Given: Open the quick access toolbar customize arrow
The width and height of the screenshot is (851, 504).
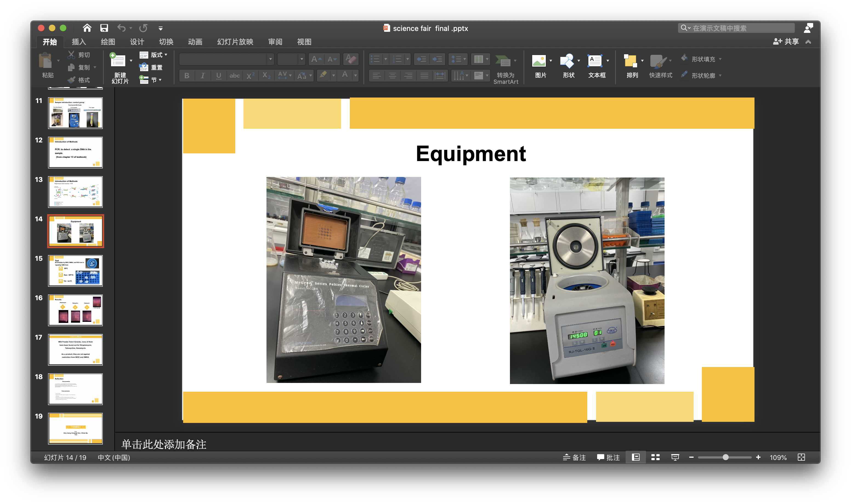Looking at the screenshot, I should coord(160,28).
